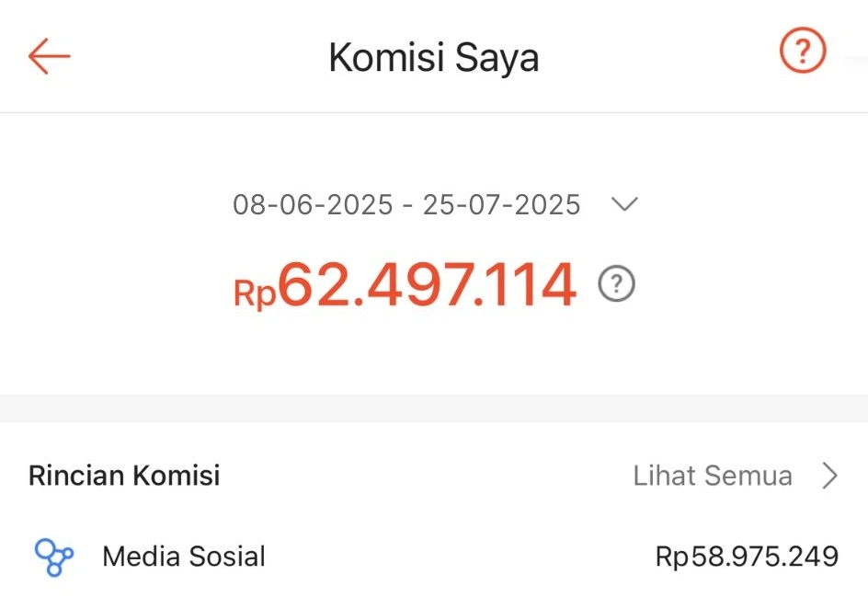868x609 pixels.
Task: Select the Media Sosial label
Action: [184, 557]
